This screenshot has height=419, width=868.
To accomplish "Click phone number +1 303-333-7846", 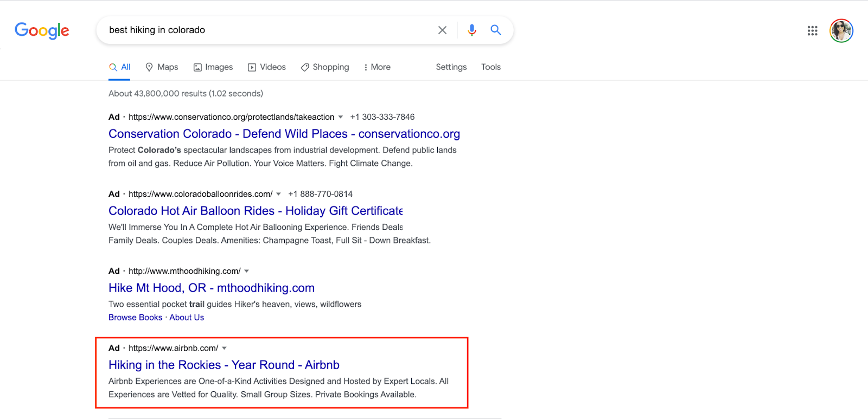I will (382, 117).
